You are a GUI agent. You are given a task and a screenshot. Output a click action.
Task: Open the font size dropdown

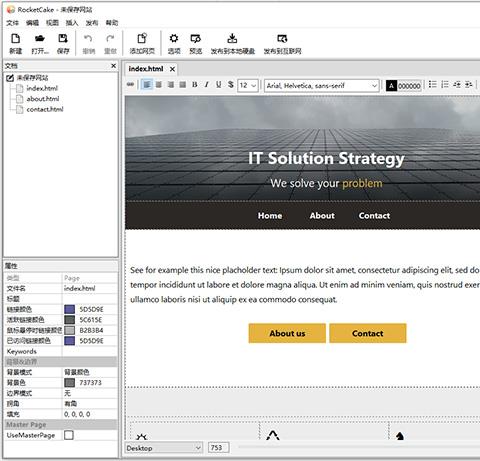click(x=248, y=85)
